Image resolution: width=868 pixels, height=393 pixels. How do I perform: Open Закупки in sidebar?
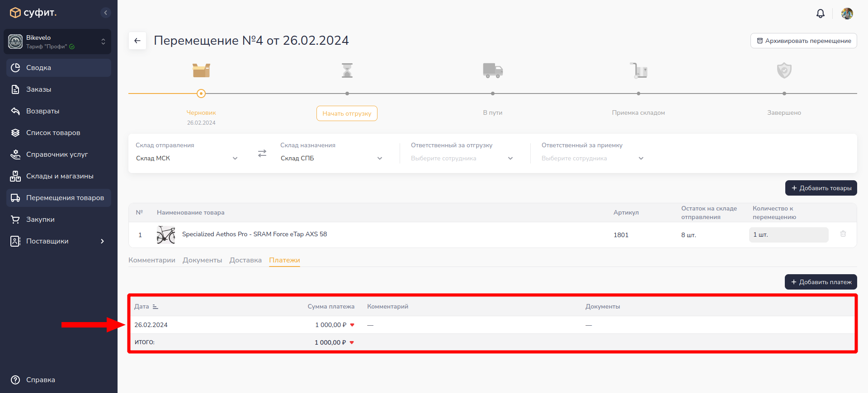coord(59,220)
